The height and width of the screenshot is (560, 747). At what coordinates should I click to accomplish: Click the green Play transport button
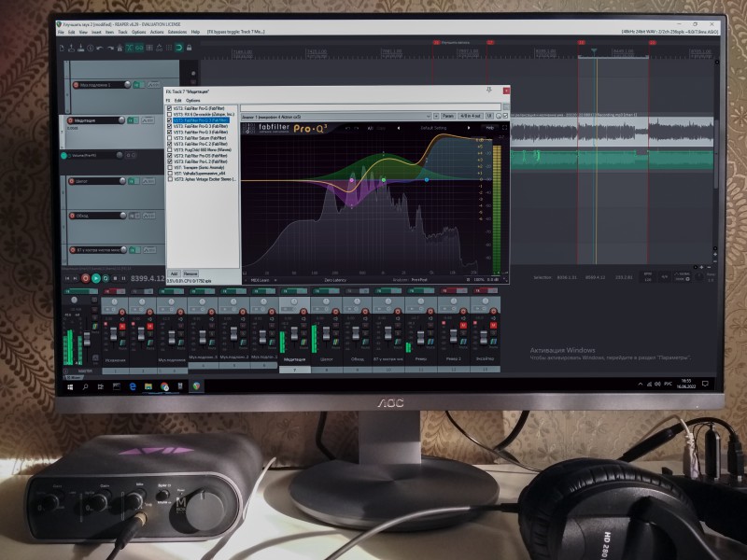(96, 278)
